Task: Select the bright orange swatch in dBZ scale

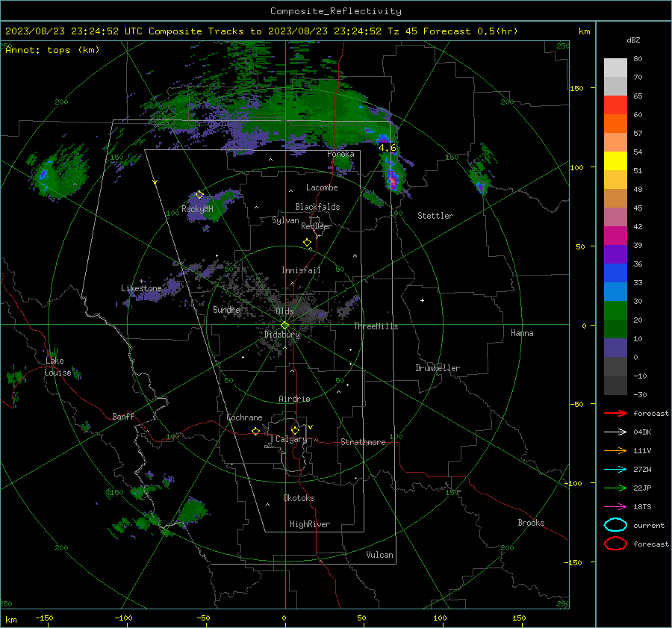Action: point(615,123)
